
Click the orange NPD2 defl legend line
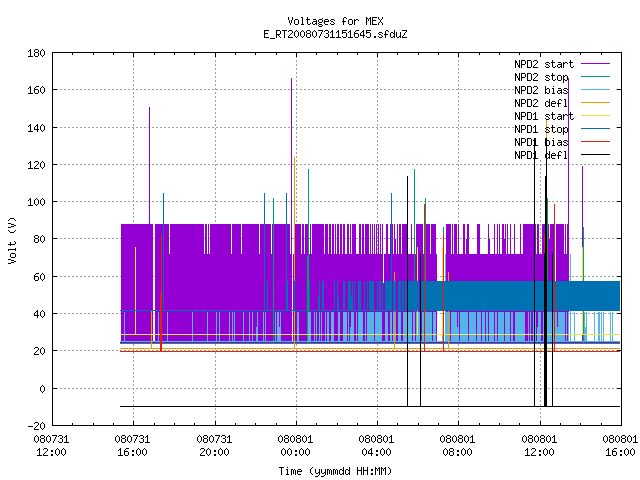596,103
